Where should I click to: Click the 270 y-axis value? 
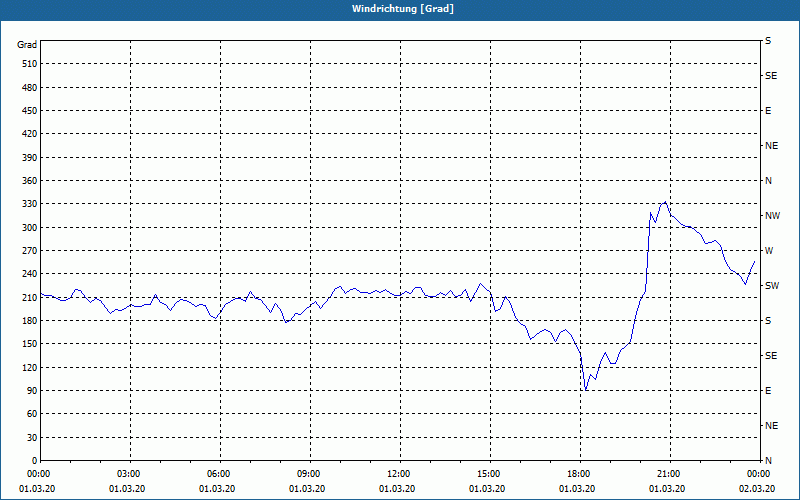click(x=30, y=251)
